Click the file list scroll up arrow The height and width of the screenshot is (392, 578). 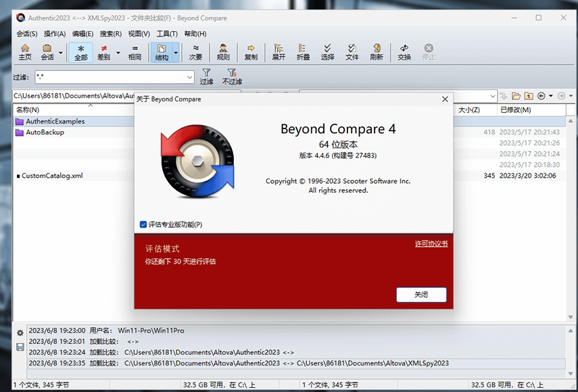(571, 121)
